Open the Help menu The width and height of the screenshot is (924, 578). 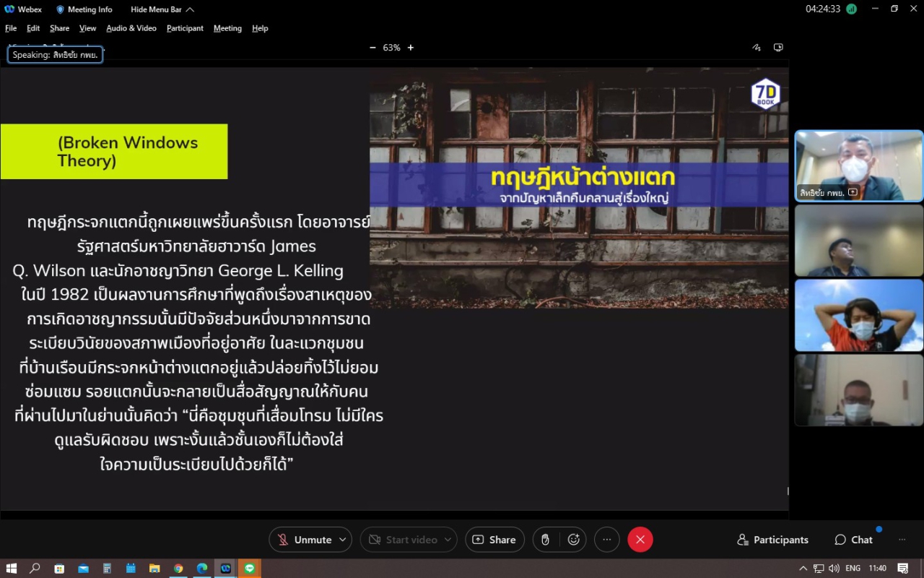pyautogui.click(x=260, y=28)
